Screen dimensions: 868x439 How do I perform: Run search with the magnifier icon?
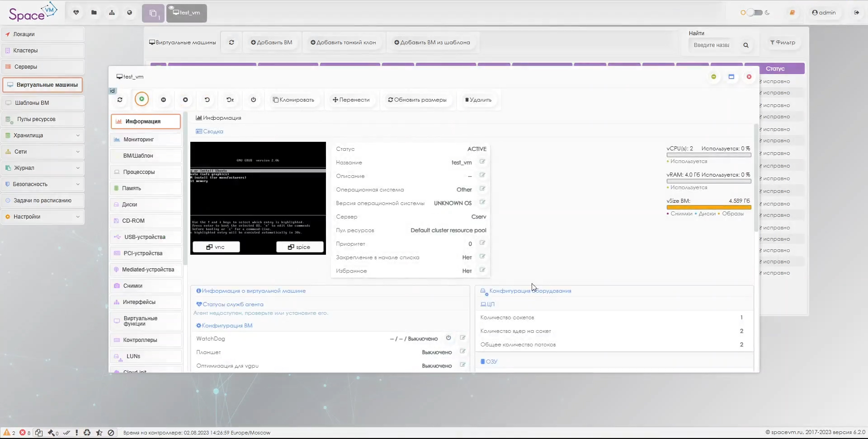(746, 45)
